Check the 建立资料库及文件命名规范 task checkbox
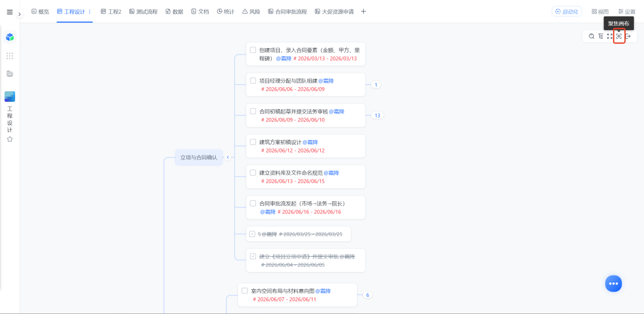Screen dimensions: 644x314 pyautogui.click(x=253, y=173)
